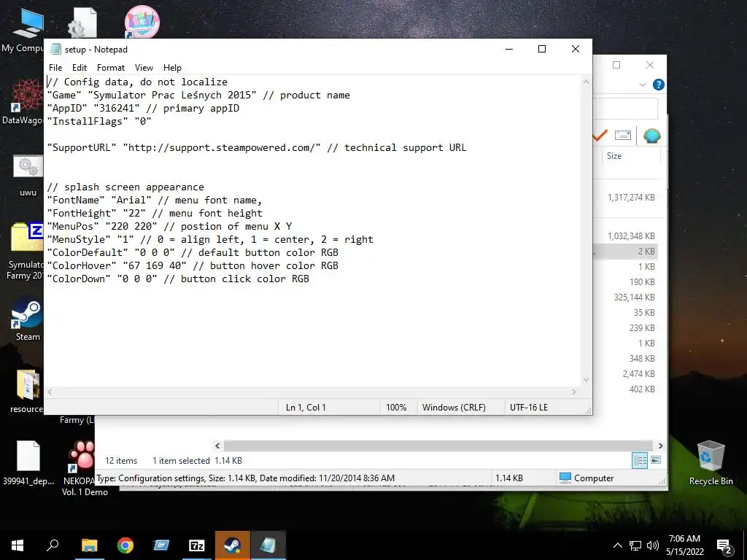Click the help question mark icon in background window
This screenshot has width=747, height=560.
[659, 85]
